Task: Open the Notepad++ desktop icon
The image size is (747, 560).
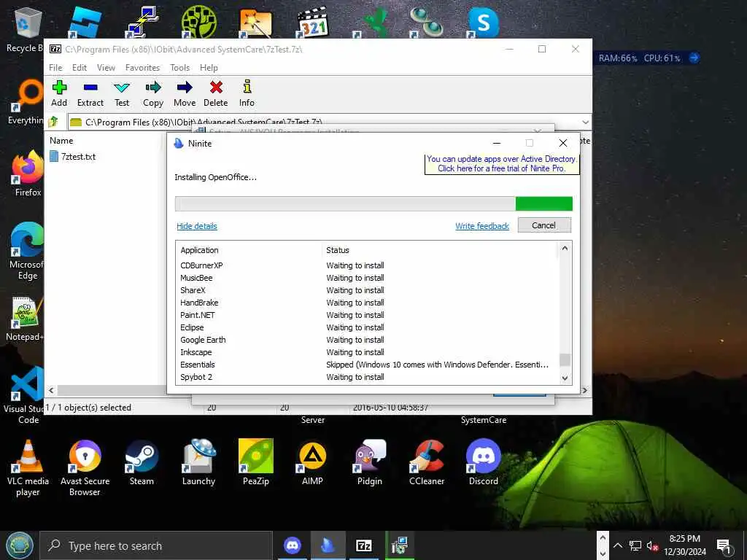Action: 26,319
